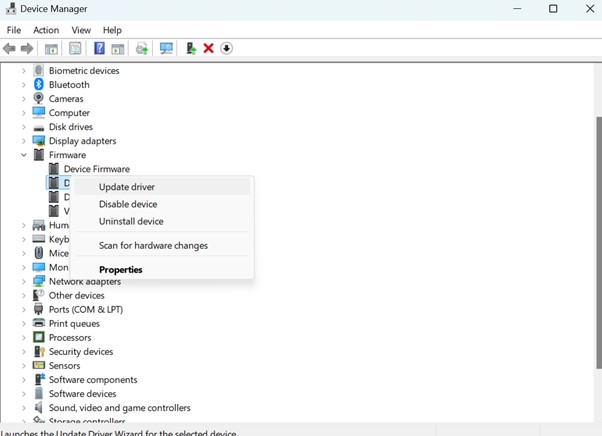Maximize the Device Manager window
The width and height of the screenshot is (602, 436).
click(553, 8)
